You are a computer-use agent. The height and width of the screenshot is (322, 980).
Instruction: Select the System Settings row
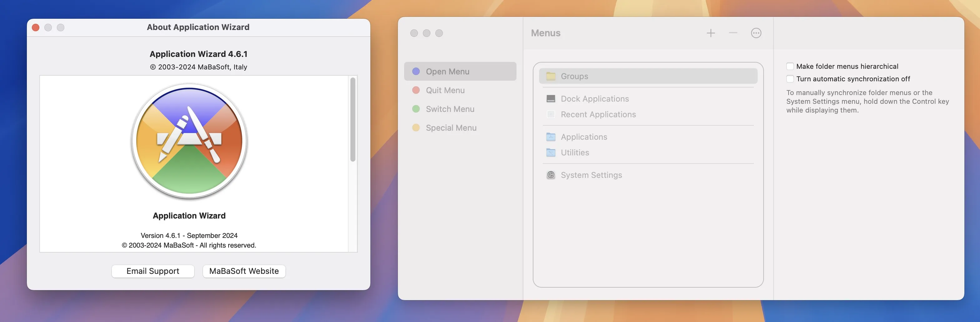click(648, 175)
